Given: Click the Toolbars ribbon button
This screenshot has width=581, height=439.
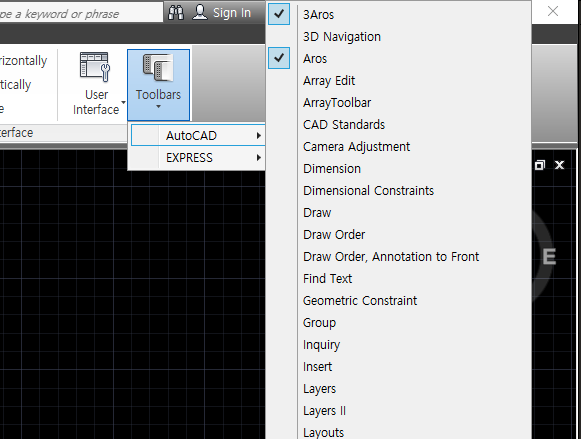Looking at the screenshot, I should click(x=159, y=85).
